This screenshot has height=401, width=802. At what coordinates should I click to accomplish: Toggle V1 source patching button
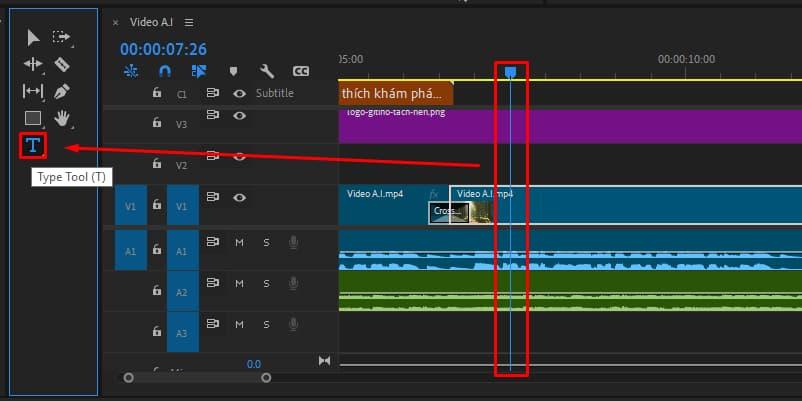click(x=131, y=206)
